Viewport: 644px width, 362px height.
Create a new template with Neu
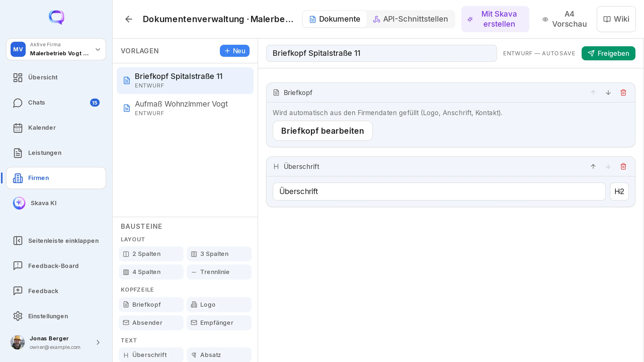234,51
